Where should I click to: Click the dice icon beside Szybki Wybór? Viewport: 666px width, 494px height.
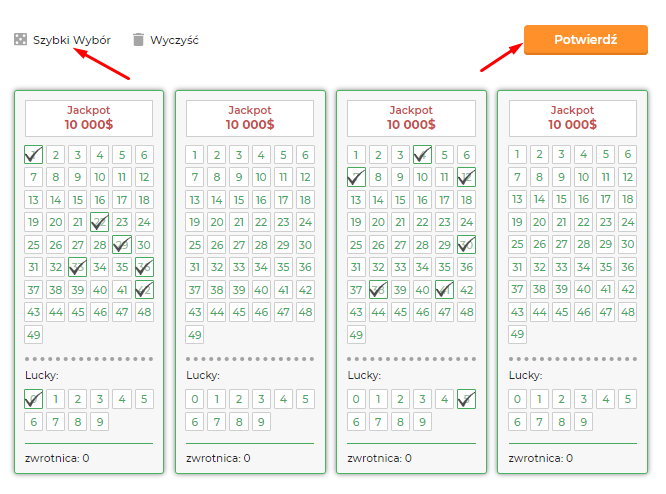click(20, 40)
